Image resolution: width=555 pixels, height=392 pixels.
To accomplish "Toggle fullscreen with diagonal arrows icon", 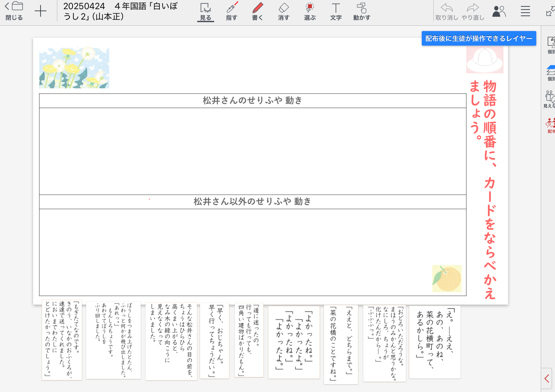I will tap(550, 11).
